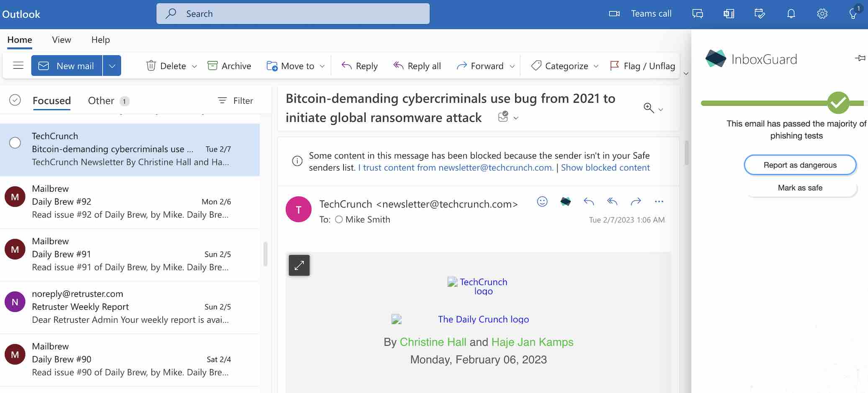Open dropdown next to subject tracking icon
868x393 pixels.
click(516, 118)
